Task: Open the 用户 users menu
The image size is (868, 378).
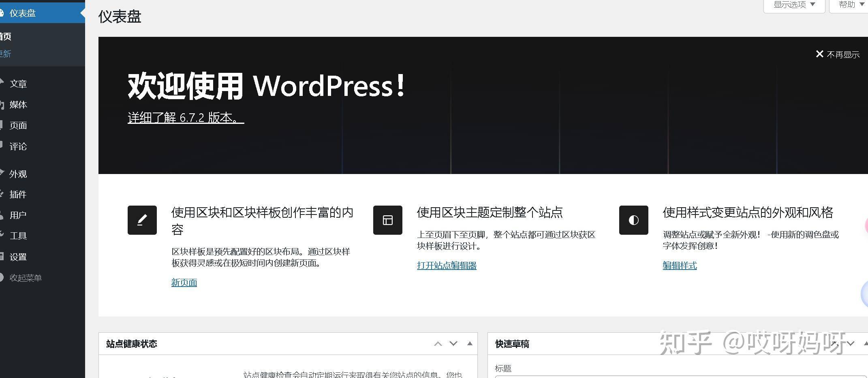Action: [18, 215]
